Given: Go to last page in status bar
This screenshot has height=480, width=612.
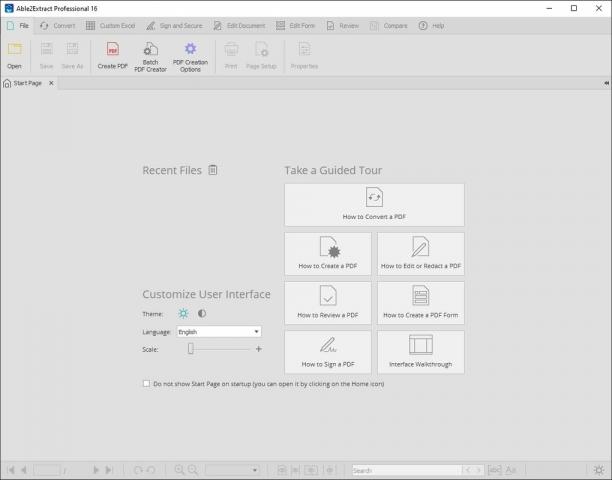Looking at the screenshot, I should coord(109,470).
